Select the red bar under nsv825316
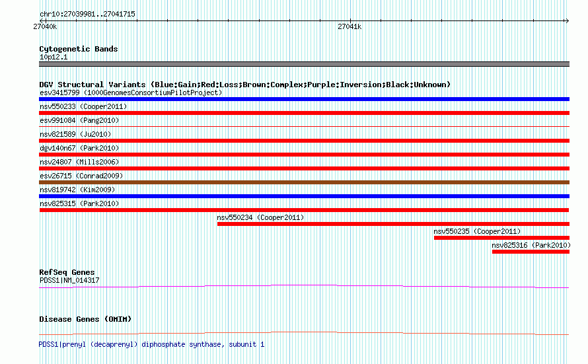The height and width of the screenshot is (364, 588). tap(531, 252)
